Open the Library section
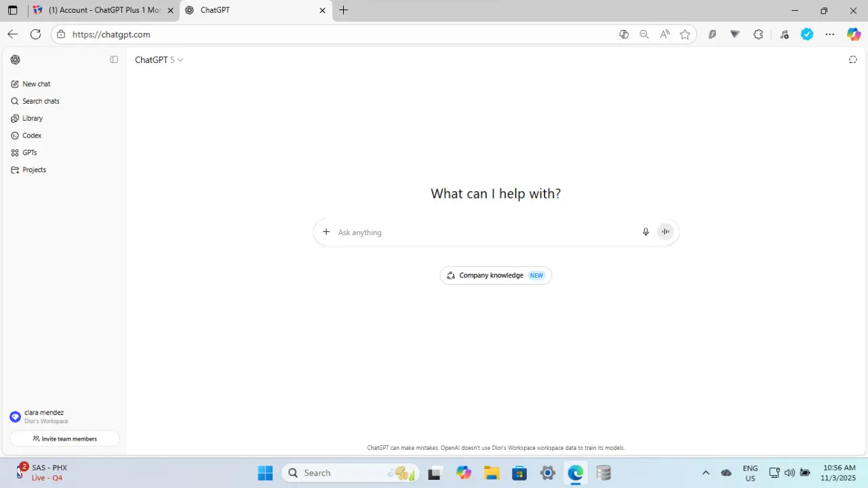The width and height of the screenshot is (868, 488). (63, 118)
